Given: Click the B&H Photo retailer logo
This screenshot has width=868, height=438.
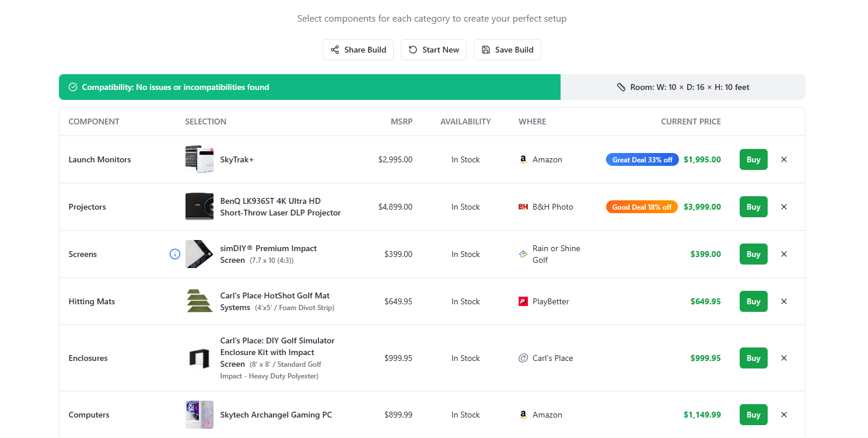Looking at the screenshot, I should 523,207.
